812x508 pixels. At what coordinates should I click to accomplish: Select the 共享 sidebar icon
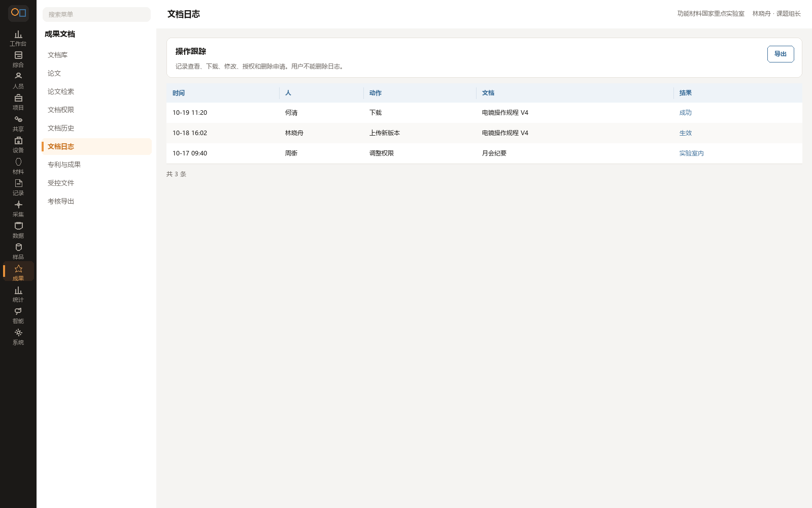click(x=18, y=123)
